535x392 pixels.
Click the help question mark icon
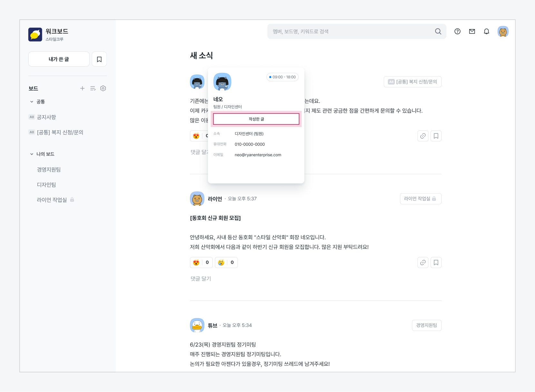(x=457, y=31)
